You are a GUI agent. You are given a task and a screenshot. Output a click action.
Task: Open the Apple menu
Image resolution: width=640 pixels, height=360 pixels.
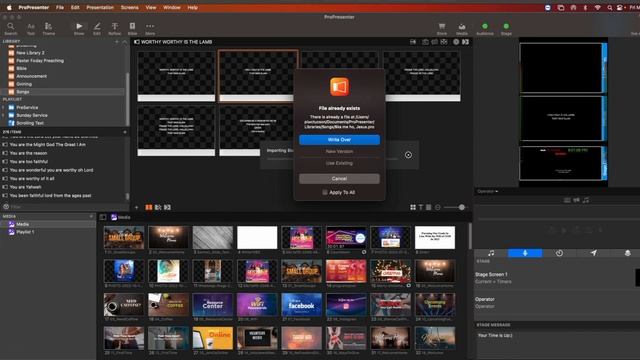click(9, 7)
